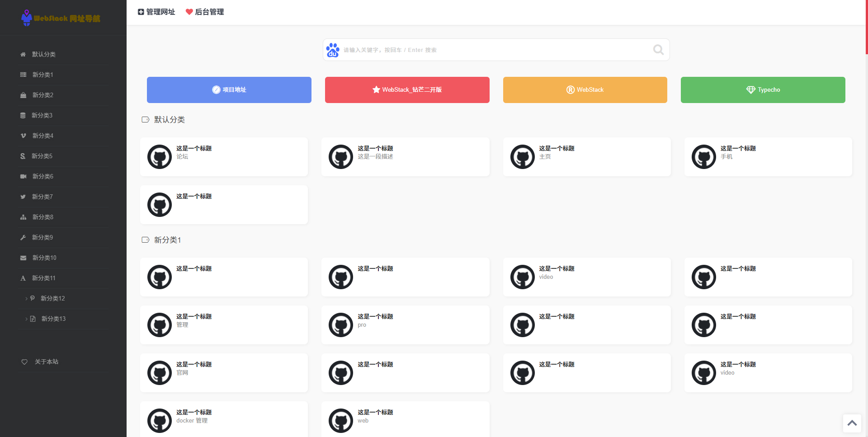Click the magnifier search icon
The width and height of the screenshot is (868, 437).
click(658, 50)
